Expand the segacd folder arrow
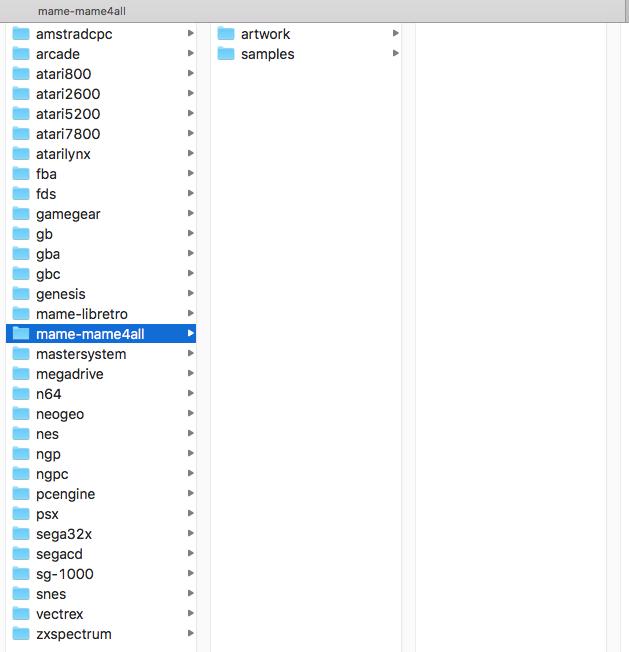This screenshot has width=629, height=652. (191, 553)
